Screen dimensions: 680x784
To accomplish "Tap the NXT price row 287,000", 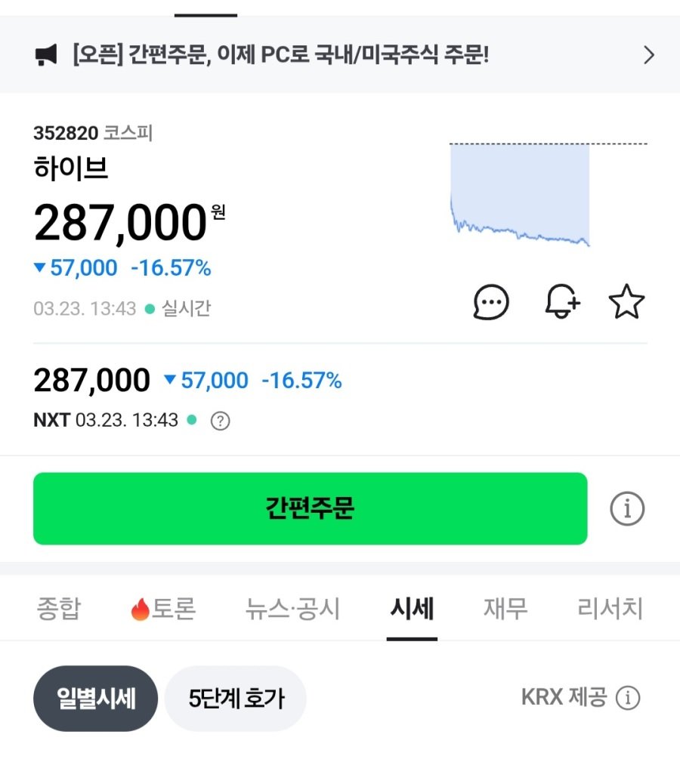I will coord(92,381).
